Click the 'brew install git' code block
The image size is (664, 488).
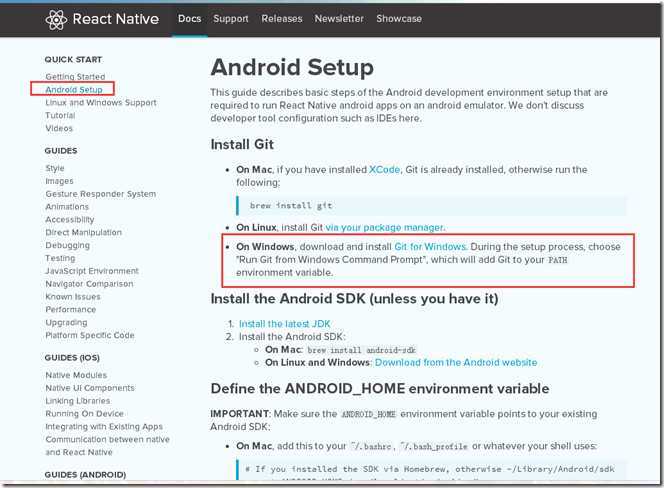point(431,205)
